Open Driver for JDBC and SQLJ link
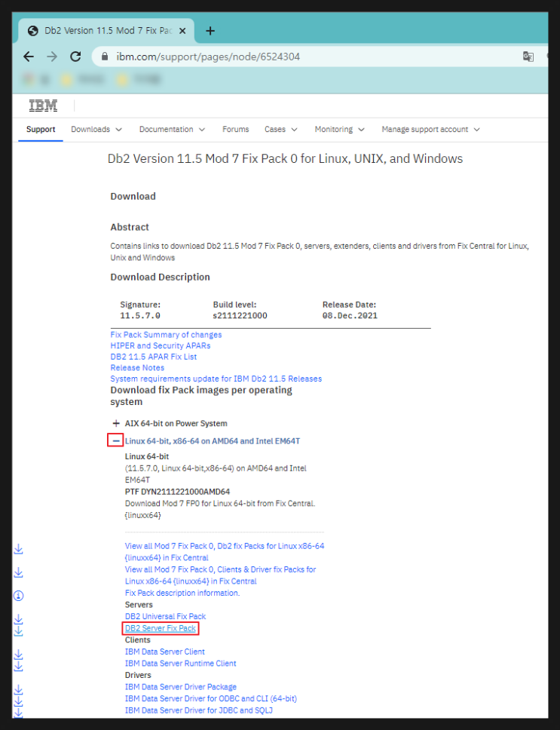The height and width of the screenshot is (730, 560). coord(199,710)
